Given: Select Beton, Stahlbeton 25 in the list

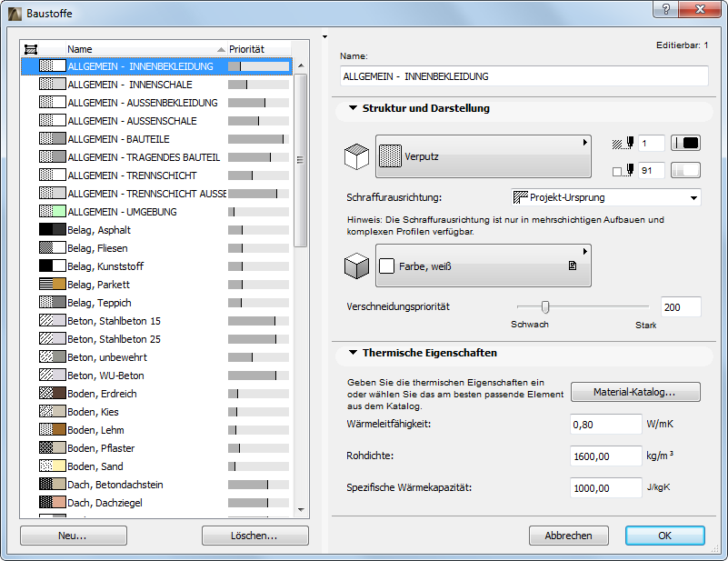Looking at the screenshot, I should point(156,339).
